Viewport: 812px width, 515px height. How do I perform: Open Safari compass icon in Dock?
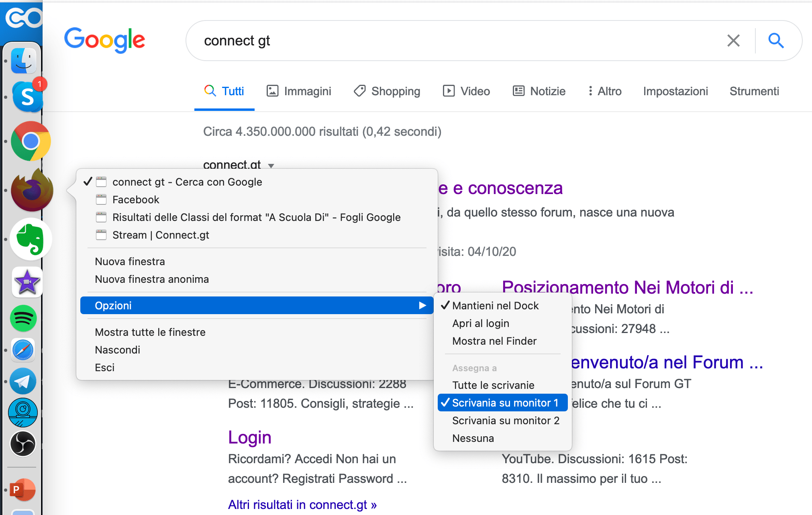pyautogui.click(x=23, y=350)
